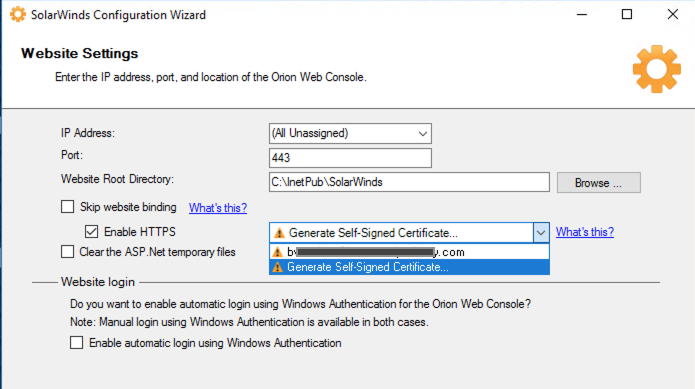
Task: Click the SolarWinds title bar gear icon
Action: [18, 14]
